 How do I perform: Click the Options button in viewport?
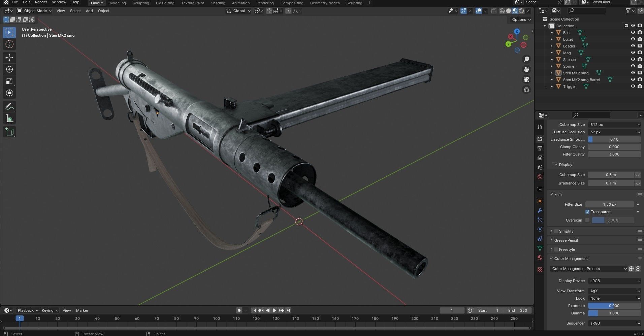click(x=521, y=20)
